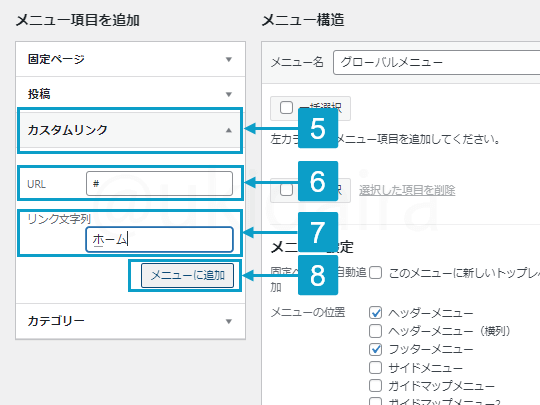Focus the URL input field

tap(159, 184)
